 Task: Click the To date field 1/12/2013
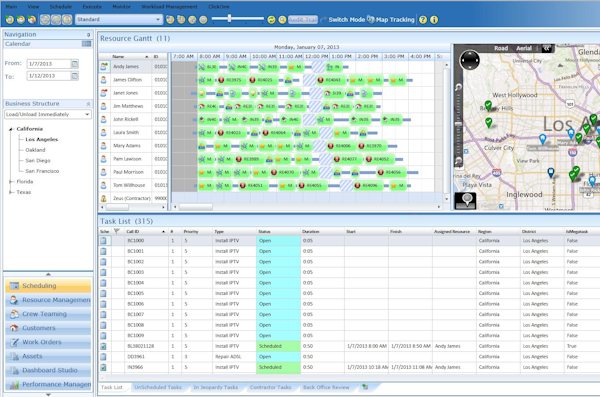49,76
